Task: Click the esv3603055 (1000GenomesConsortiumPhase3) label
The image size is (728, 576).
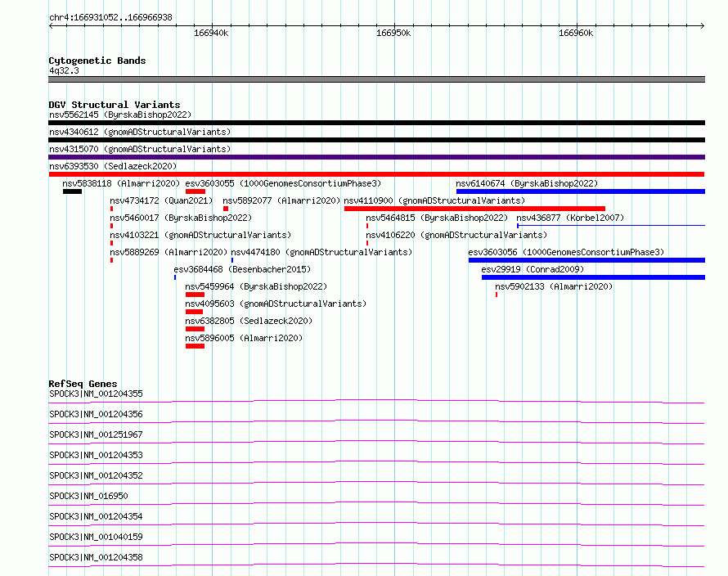Action: pos(283,183)
